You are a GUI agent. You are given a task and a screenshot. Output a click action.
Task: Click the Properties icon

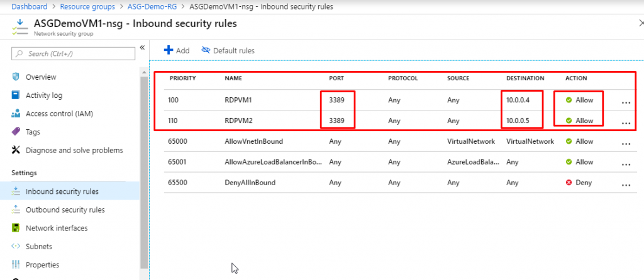coord(16,265)
